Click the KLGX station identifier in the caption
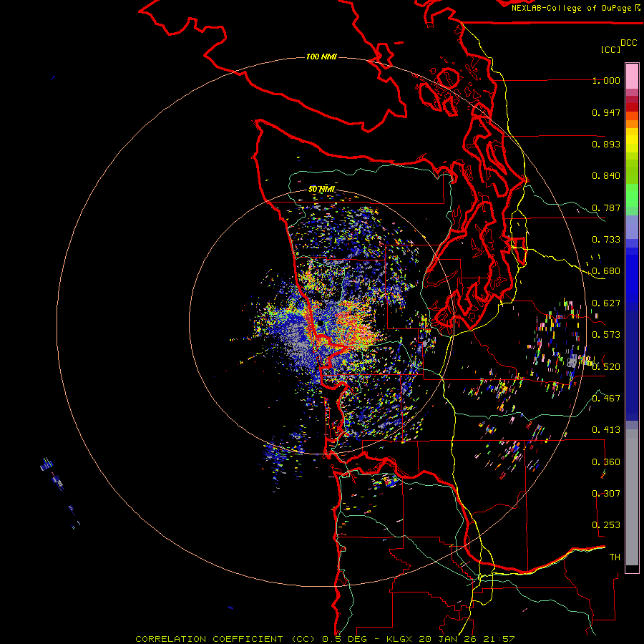644x644 pixels. pyautogui.click(x=399, y=639)
